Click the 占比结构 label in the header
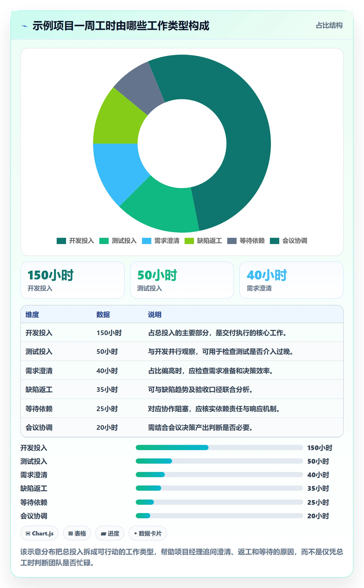 coord(329,25)
